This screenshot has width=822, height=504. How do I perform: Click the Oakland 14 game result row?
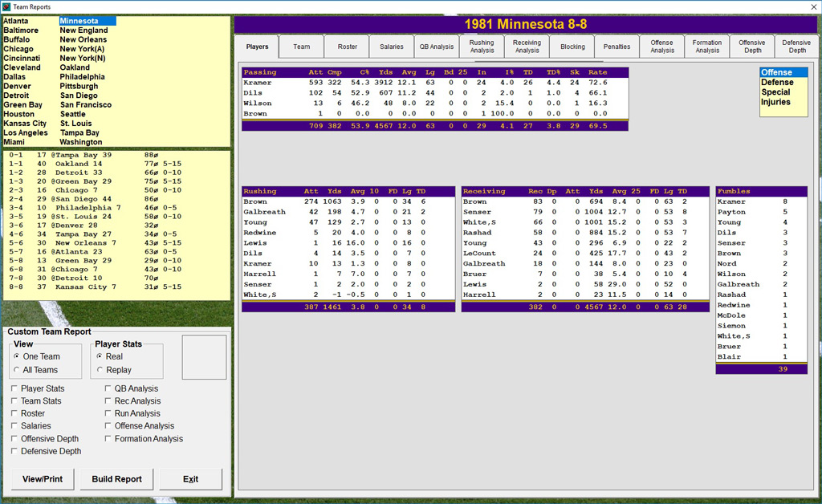tap(116, 164)
